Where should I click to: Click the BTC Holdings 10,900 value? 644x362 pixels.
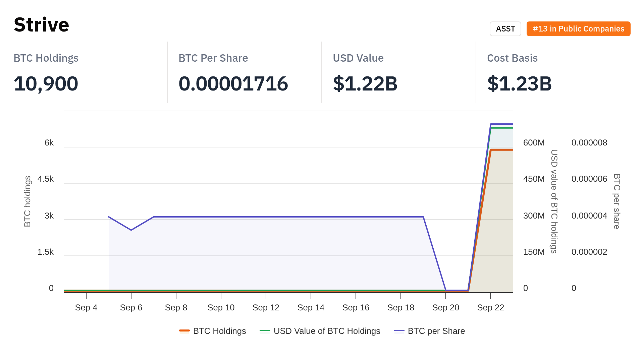click(46, 83)
